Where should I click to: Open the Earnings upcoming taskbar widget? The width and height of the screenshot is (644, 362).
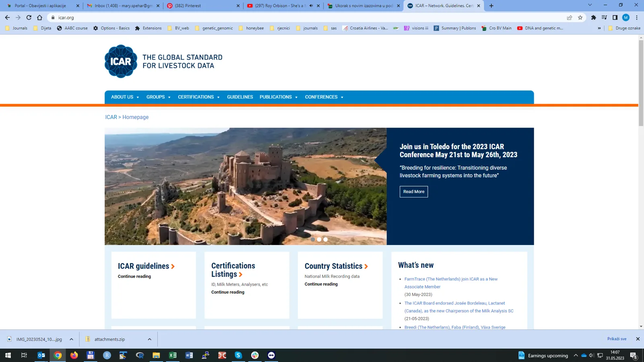pyautogui.click(x=543, y=355)
